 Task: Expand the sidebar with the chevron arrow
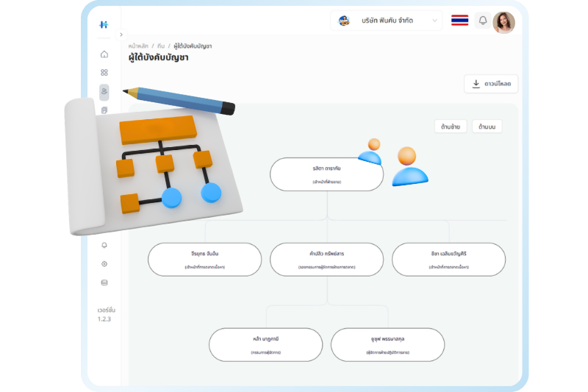(x=121, y=35)
